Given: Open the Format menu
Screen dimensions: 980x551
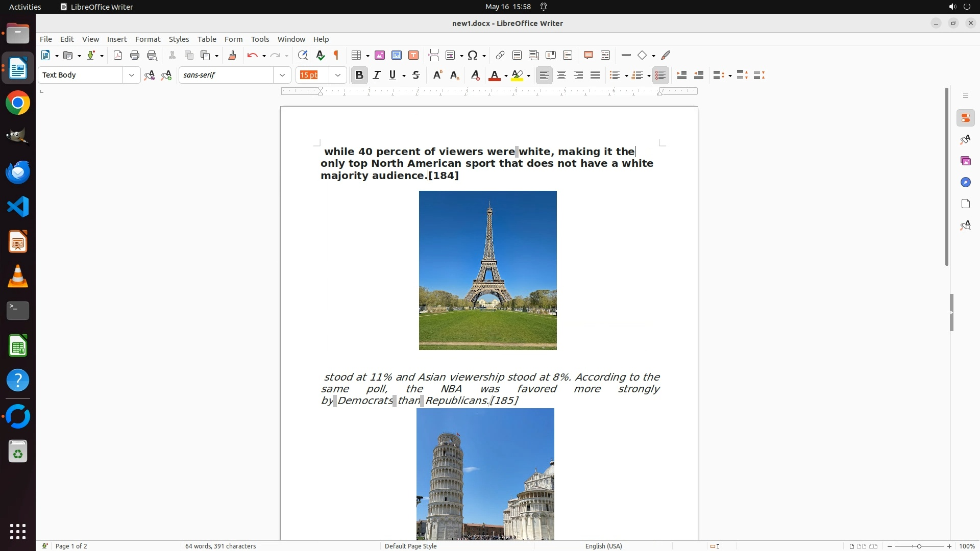Looking at the screenshot, I should 148,39.
